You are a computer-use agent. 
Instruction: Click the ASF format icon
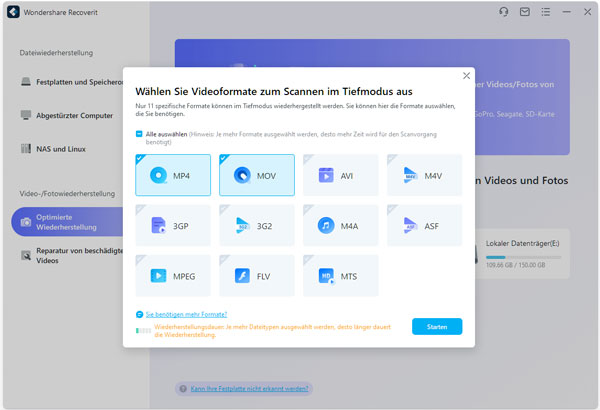click(x=410, y=225)
